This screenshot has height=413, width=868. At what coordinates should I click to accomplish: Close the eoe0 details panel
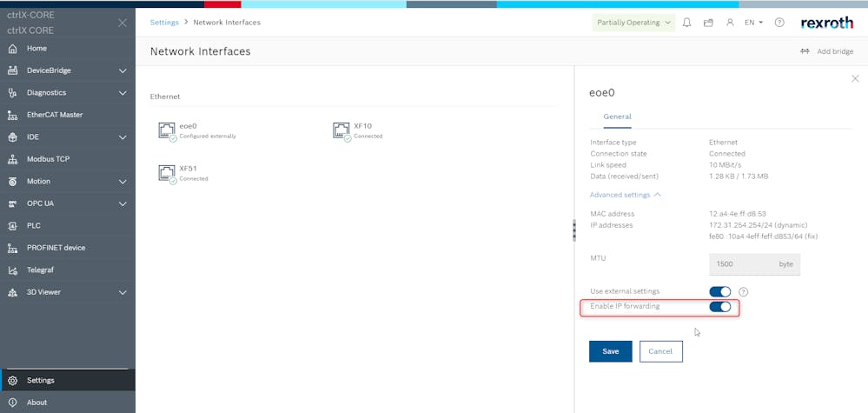click(x=855, y=78)
